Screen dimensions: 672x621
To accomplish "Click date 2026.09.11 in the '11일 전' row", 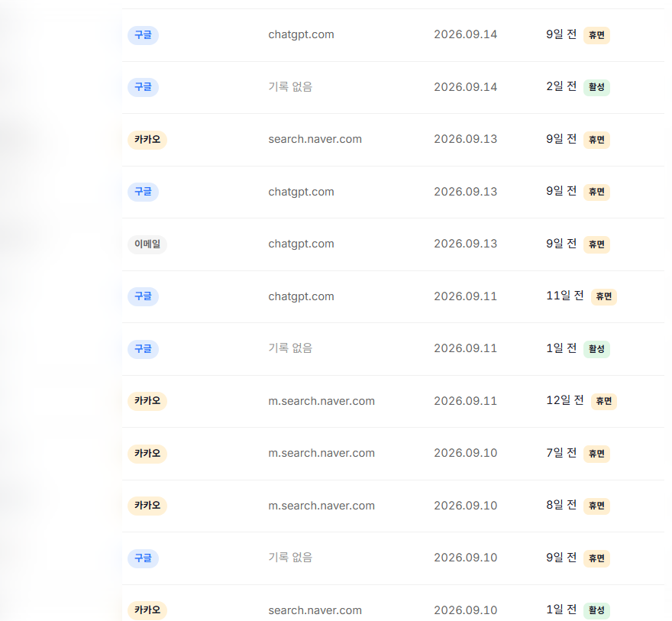I will pyautogui.click(x=465, y=296).
